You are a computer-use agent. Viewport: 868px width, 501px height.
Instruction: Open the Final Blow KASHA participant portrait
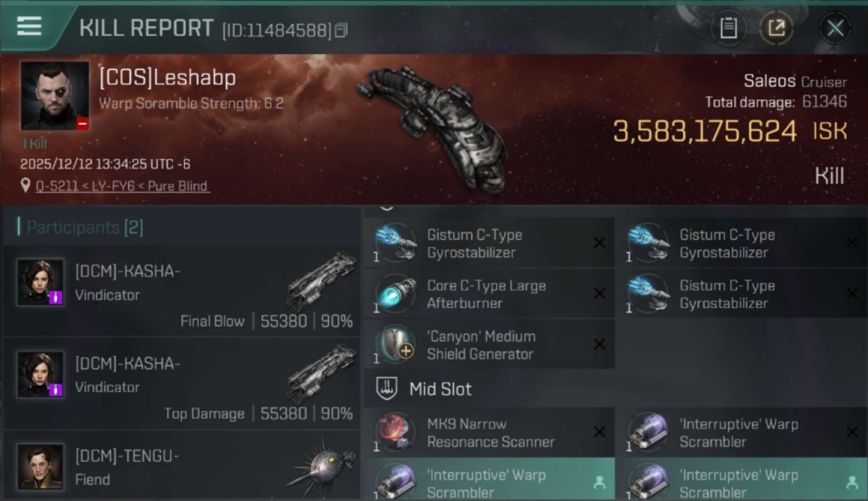point(41,282)
